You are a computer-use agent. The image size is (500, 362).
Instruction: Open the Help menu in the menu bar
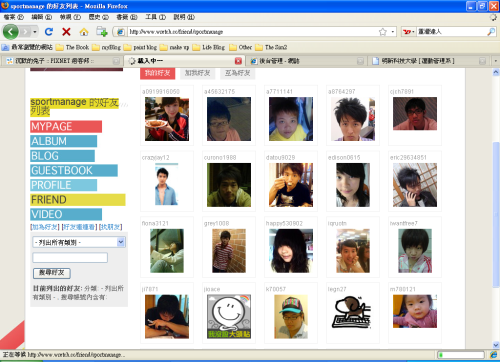pos(184,17)
